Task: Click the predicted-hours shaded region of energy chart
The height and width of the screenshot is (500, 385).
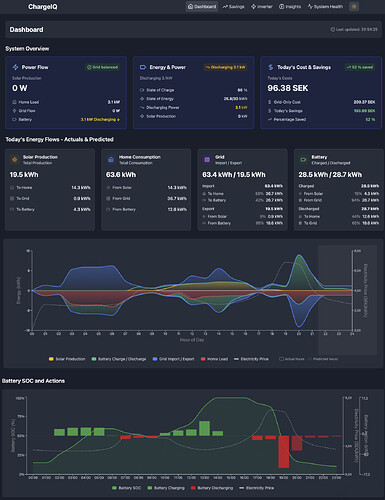Action: (x=347, y=300)
